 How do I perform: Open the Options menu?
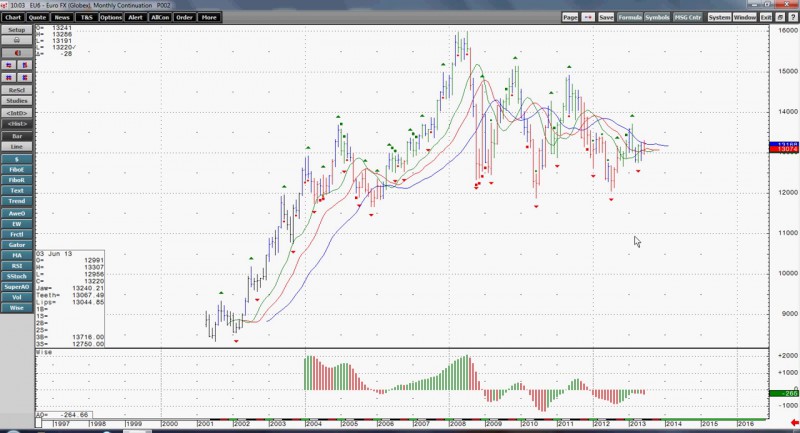tap(111, 17)
